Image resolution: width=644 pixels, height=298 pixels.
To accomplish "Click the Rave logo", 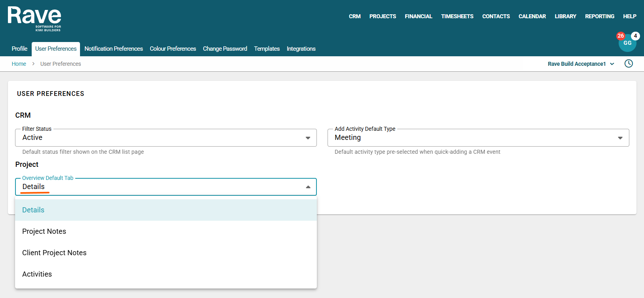I will point(34,19).
